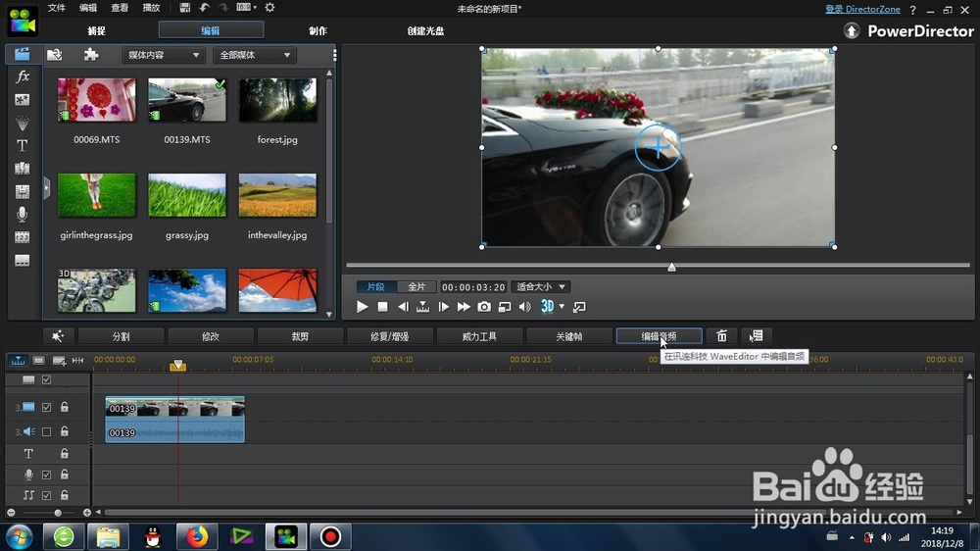
Task: Click the preview volume speaker icon
Action: tap(525, 307)
